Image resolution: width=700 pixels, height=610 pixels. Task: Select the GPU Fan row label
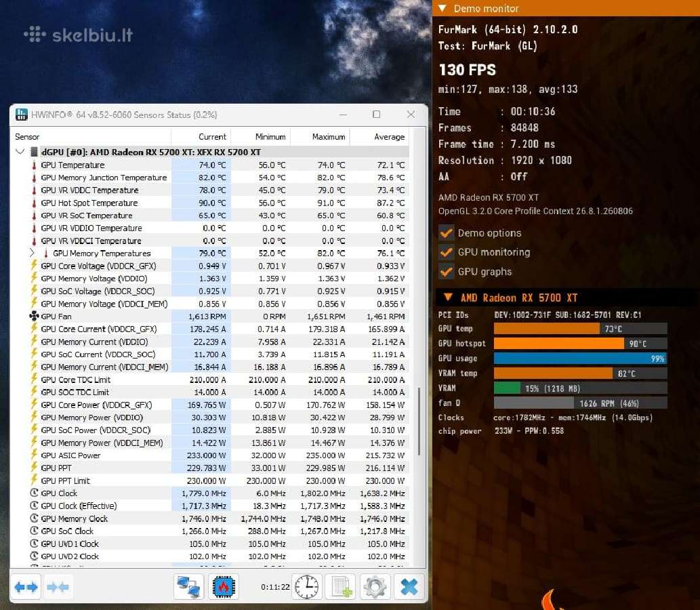click(x=56, y=316)
